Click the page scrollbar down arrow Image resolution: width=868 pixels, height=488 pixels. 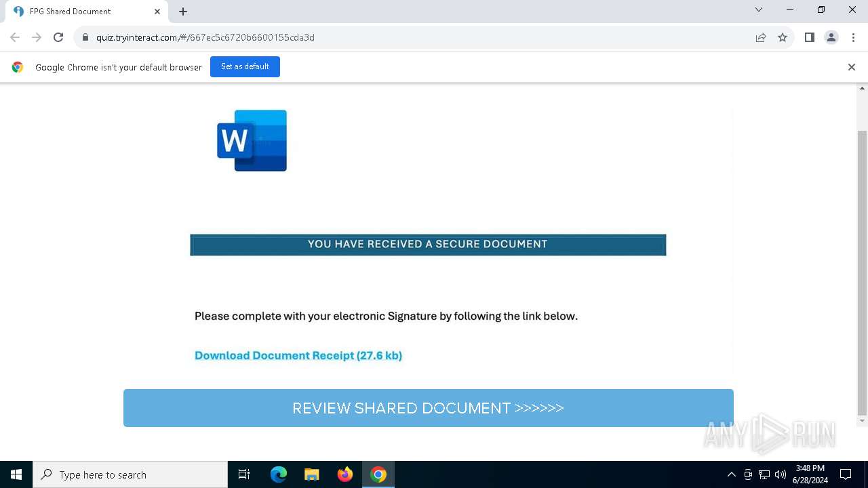(x=863, y=421)
